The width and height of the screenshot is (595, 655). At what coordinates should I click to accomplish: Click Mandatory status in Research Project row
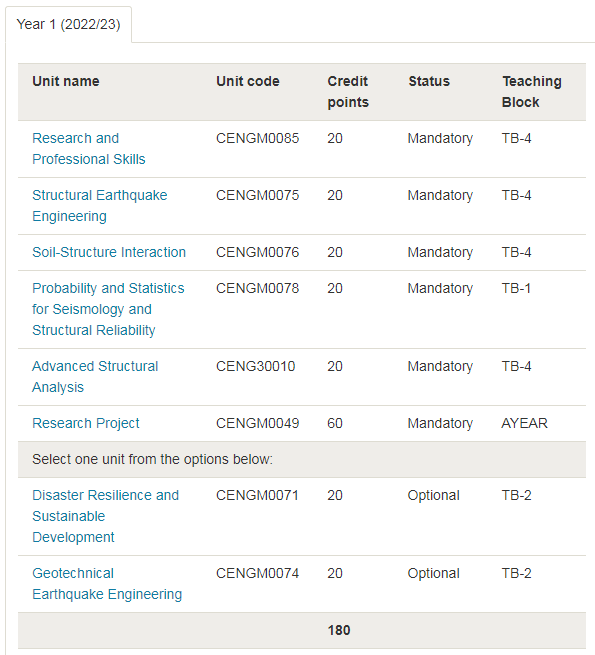coord(440,423)
